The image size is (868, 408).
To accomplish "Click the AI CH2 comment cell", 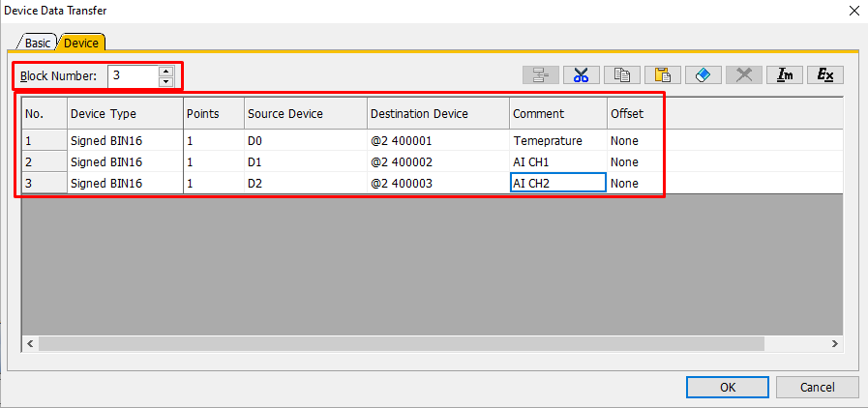I will pyautogui.click(x=558, y=183).
